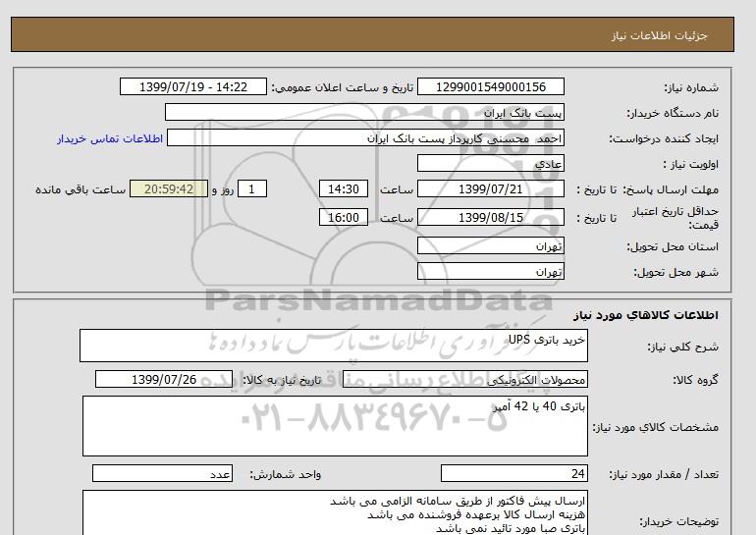Image resolution: width=756 pixels, height=535 pixels.
Task: Click price validity date 1399/08/15
Action: [x=490, y=217]
